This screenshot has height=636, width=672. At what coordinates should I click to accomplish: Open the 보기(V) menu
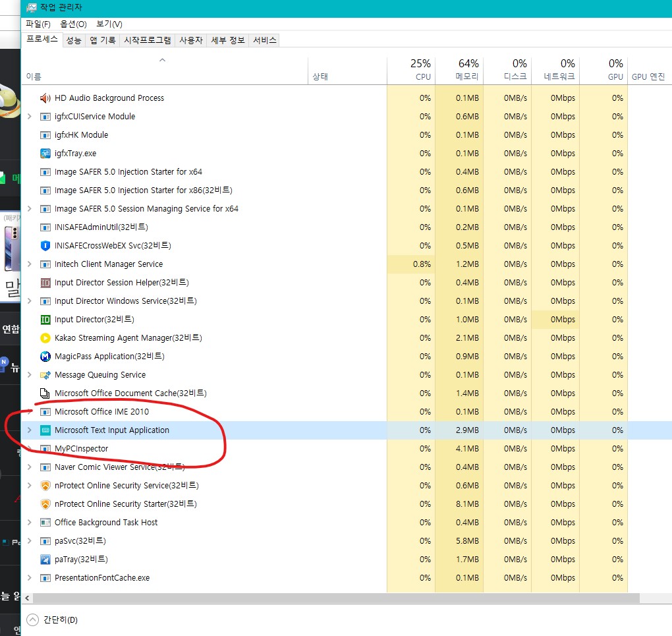click(x=109, y=24)
